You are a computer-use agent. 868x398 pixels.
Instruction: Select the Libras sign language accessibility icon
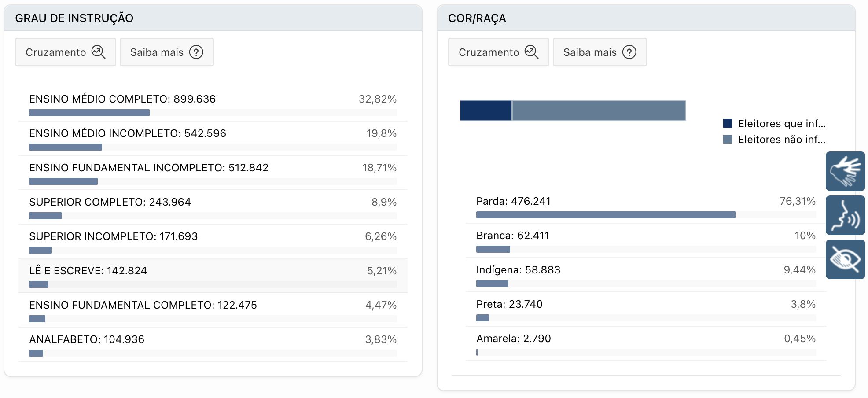click(x=845, y=171)
